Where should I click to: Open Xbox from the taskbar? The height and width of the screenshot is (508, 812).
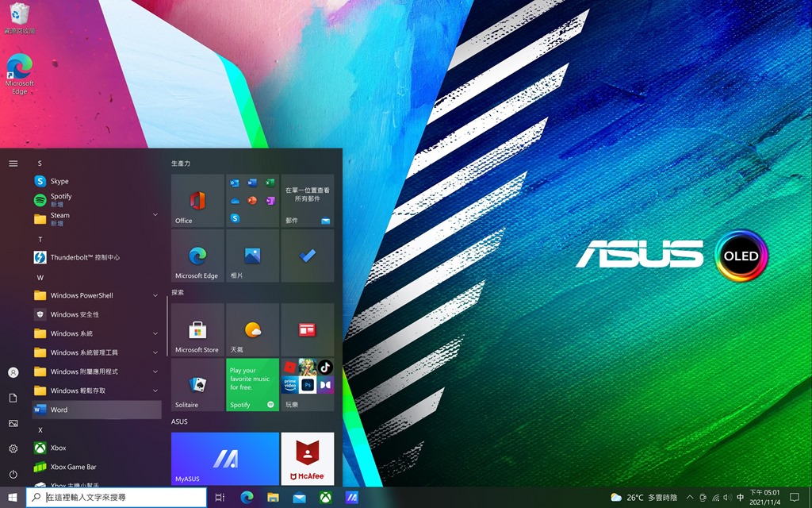tap(325, 497)
